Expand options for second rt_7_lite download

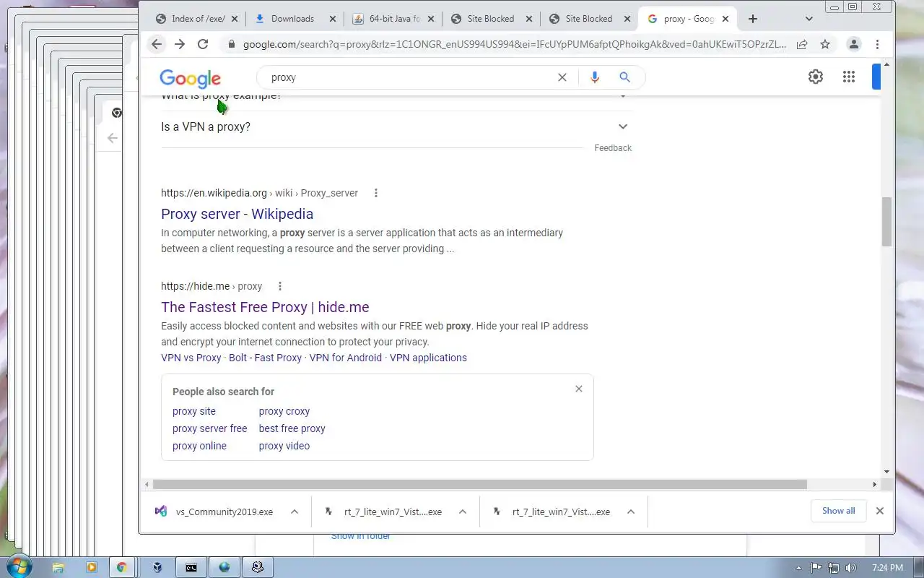[631, 512]
